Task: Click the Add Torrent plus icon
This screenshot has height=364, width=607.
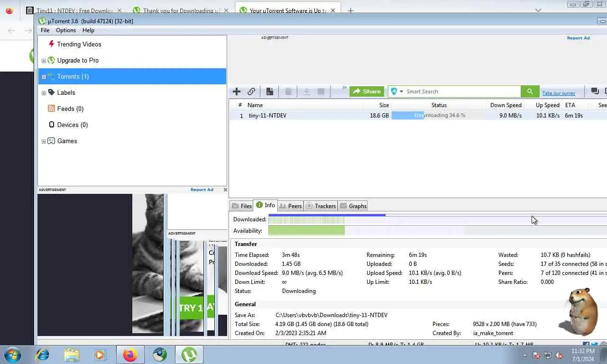Action: (x=237, y=91)
